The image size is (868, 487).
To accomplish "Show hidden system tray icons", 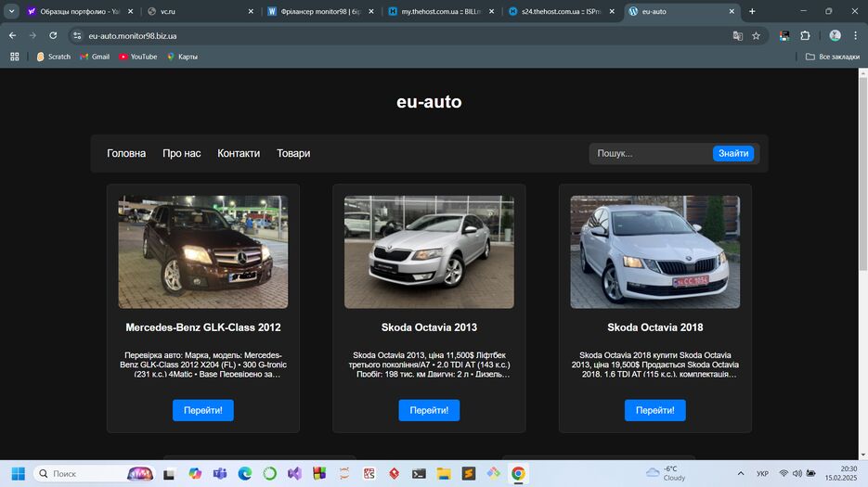I will pyautogui.click(x=741, y=474).
